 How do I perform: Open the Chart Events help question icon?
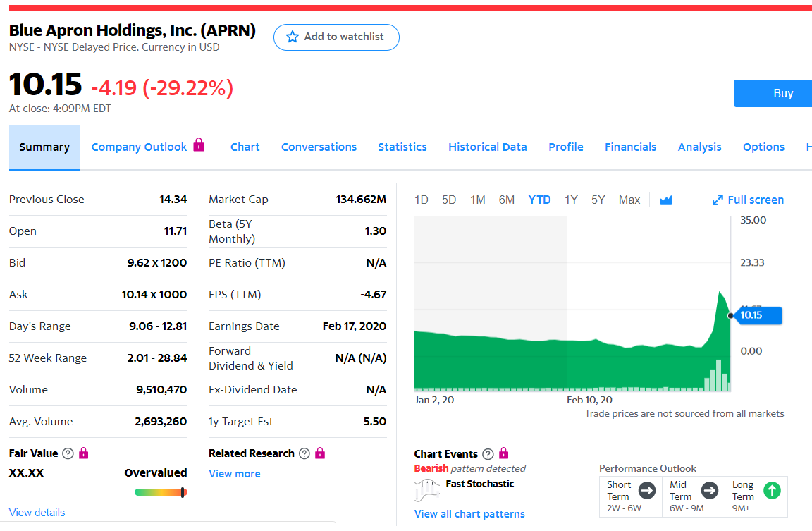488,454
